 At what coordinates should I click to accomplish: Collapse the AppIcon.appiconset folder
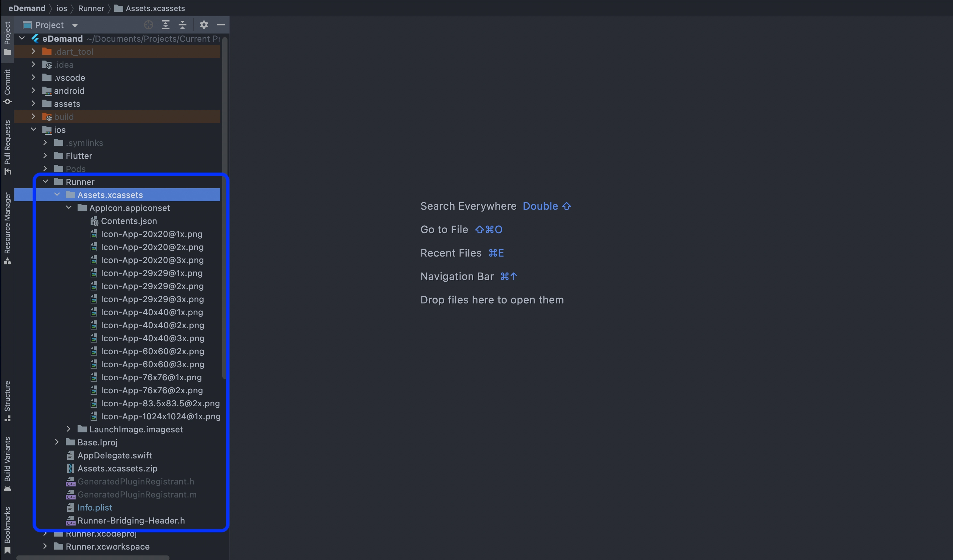pyautogui.click(x=69, y=207)
